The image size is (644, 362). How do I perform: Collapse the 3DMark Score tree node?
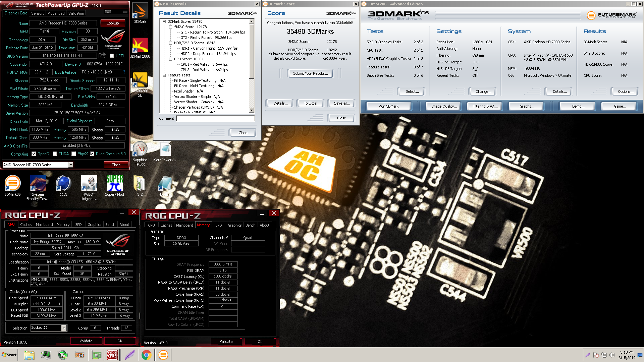(x=164, y=21)
